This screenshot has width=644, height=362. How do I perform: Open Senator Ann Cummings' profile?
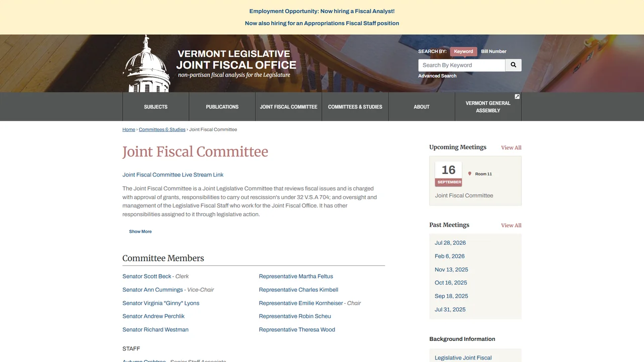(152, 290)
